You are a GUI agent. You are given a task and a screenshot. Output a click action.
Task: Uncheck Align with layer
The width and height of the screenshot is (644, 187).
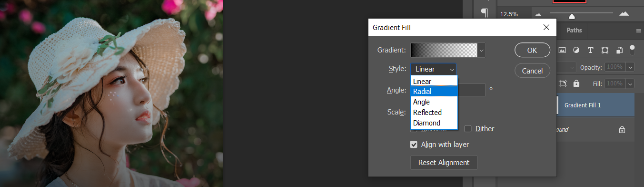coord(414,145)
